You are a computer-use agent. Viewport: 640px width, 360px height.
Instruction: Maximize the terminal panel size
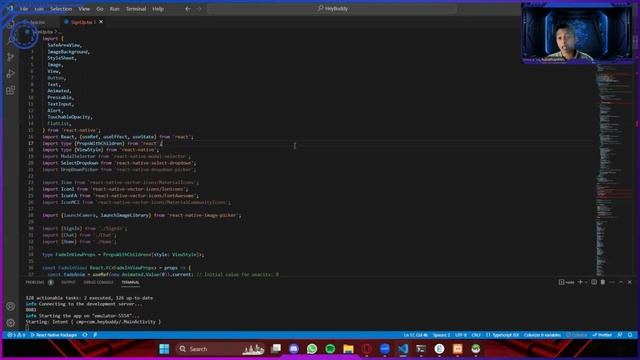621,282
